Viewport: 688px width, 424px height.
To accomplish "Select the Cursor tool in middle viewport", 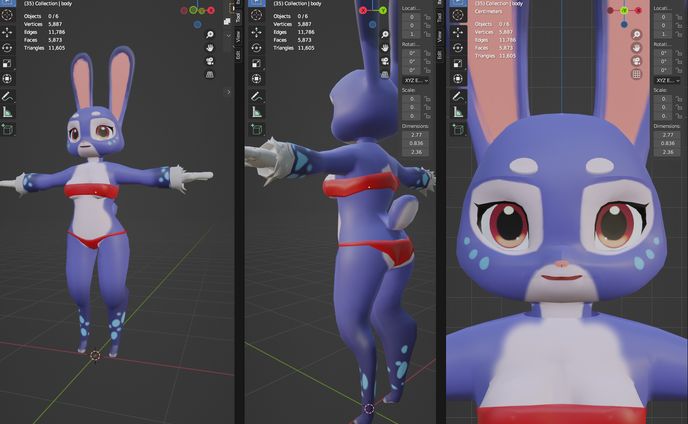I will (x=257, y=15).
